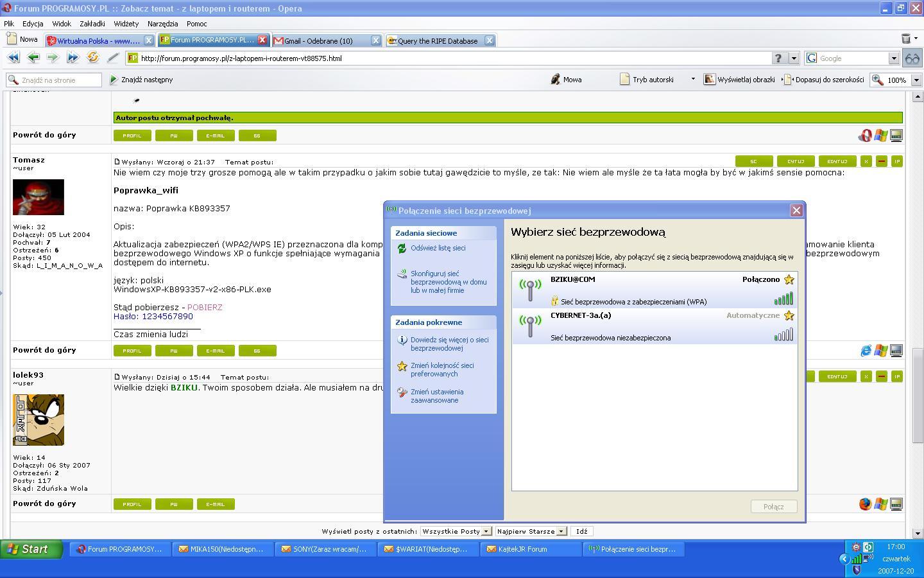The height and width of the screenshot is (578, 924).
Task: Open Tryb autorski dropdown arrow
Action: (x=692, y=80)
